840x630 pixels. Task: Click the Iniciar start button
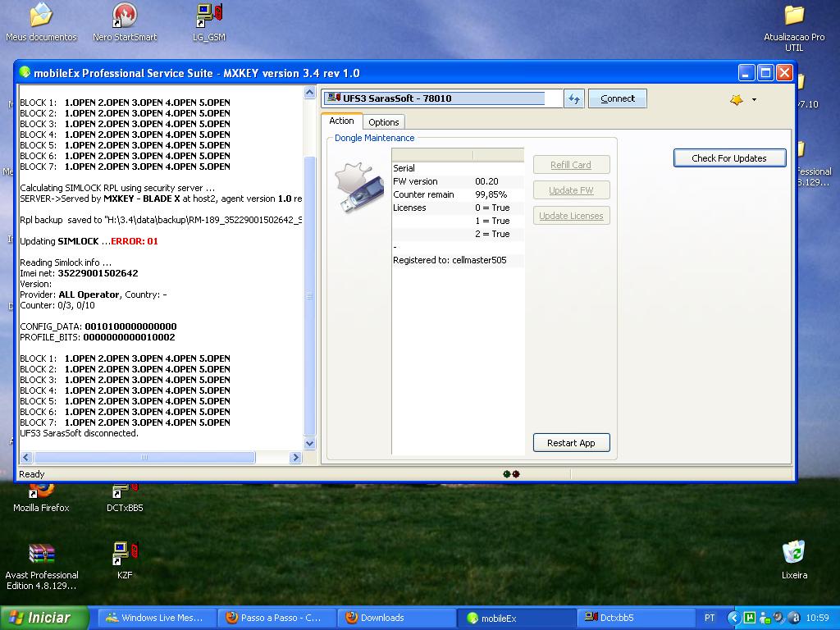tap(39, 618)
